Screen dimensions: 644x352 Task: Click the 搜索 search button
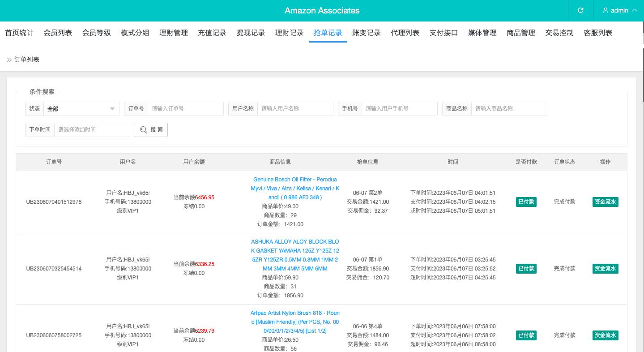click(151, 129)
